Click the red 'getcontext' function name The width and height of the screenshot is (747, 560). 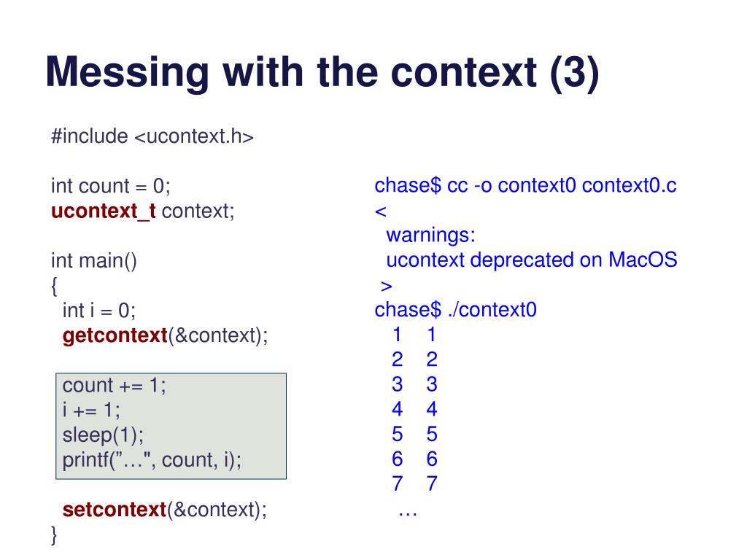point(115,335)
